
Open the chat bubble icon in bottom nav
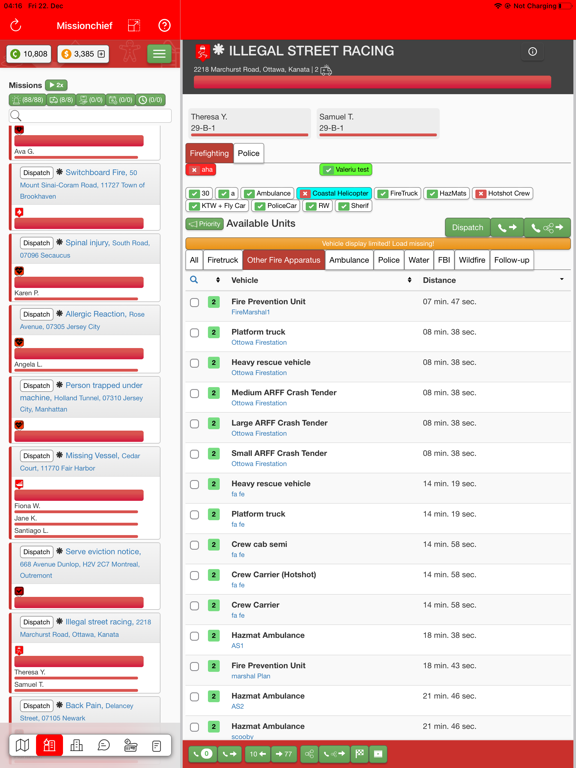[103, 745]
